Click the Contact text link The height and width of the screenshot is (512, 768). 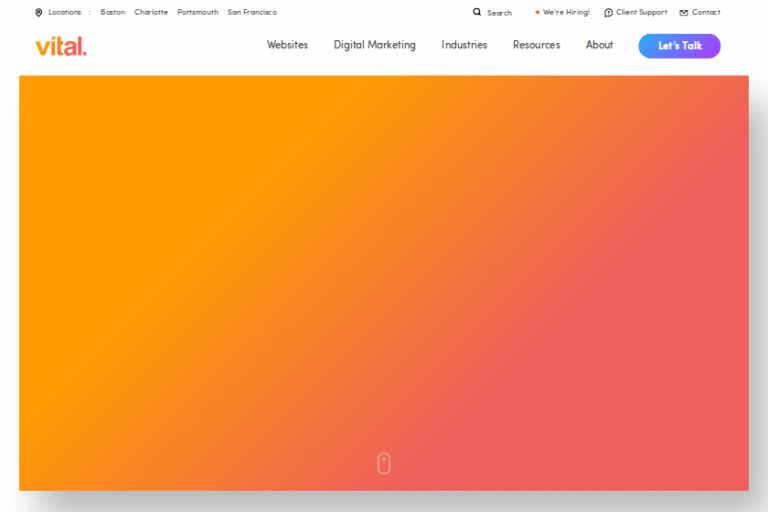[706, 13]
